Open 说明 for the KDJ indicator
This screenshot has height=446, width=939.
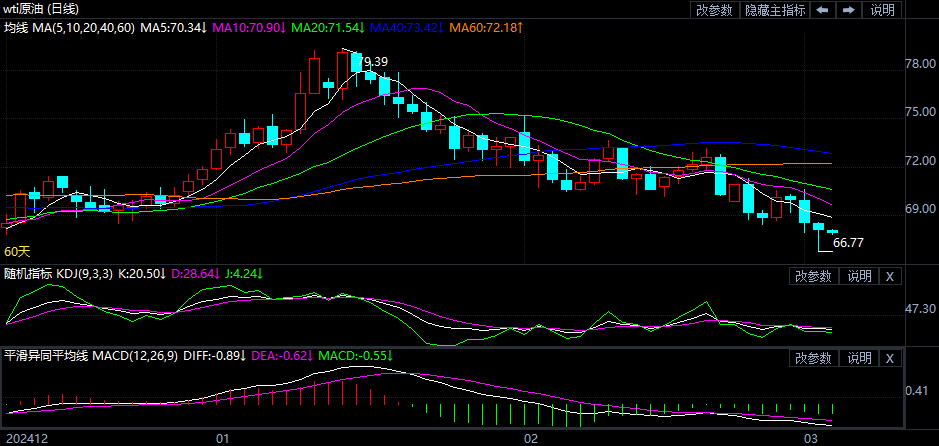(x=859, y=276)
